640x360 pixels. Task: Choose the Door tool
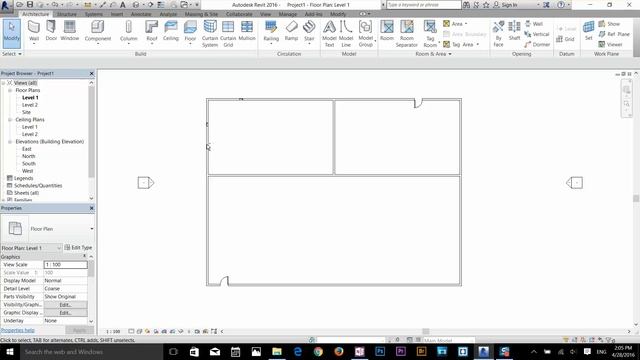pos(51,31)
